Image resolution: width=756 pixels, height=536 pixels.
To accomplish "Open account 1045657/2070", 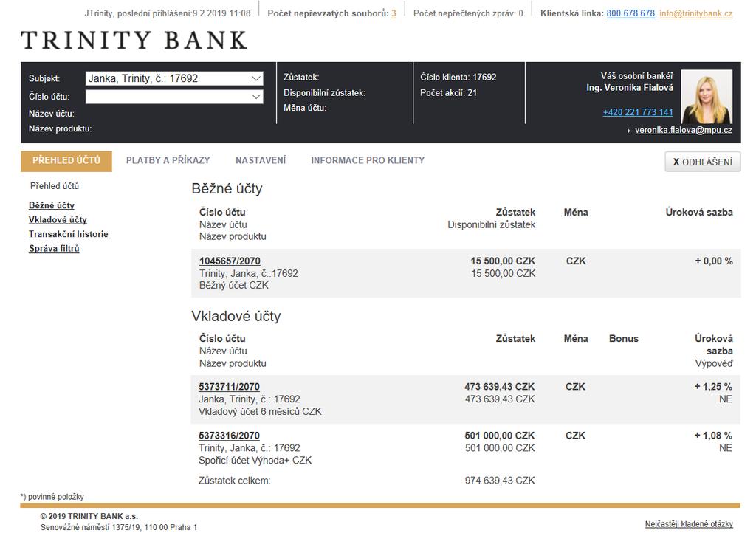I will point(230,261).
